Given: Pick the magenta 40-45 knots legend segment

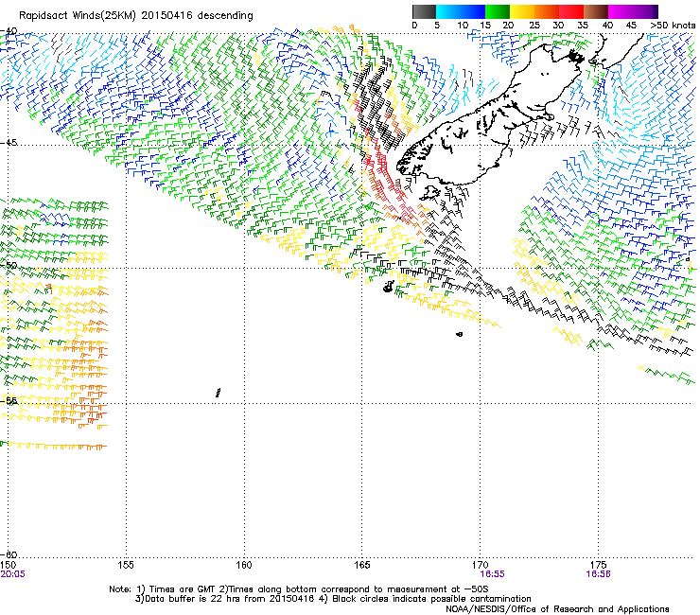Looking at the screenshot, I should pyautogui.click(x=621, y=11).
